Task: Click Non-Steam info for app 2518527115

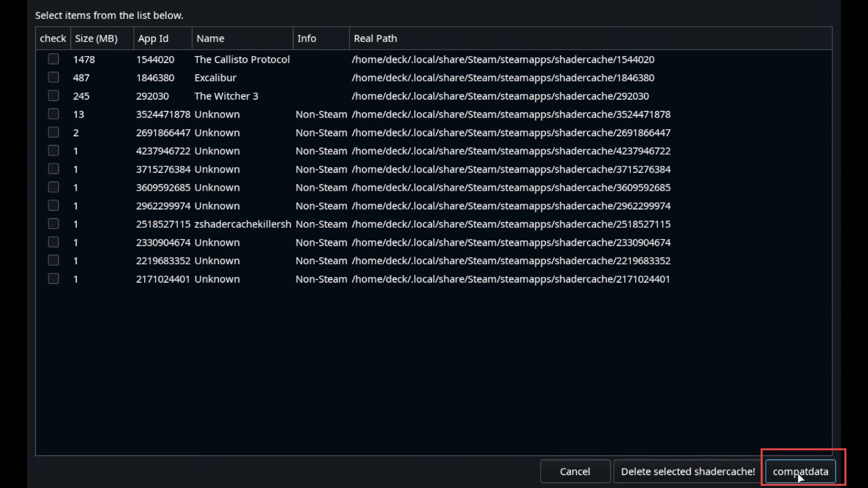Action: click(x=321, y=224)
